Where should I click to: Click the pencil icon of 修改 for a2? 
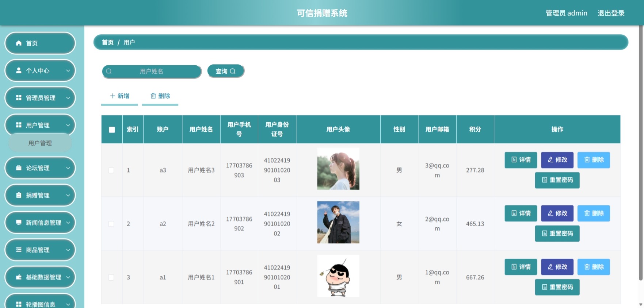coord(550,213)
